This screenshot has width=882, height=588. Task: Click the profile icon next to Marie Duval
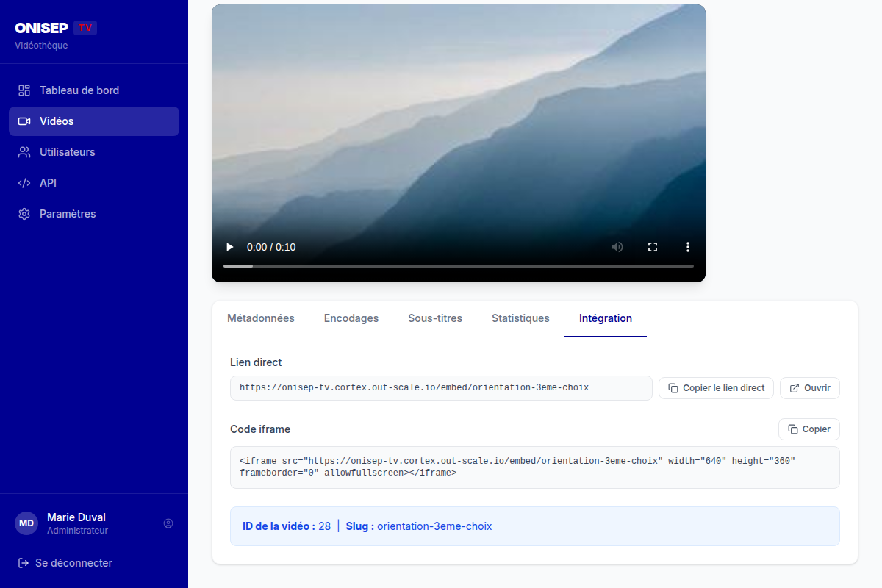(168, 523)
